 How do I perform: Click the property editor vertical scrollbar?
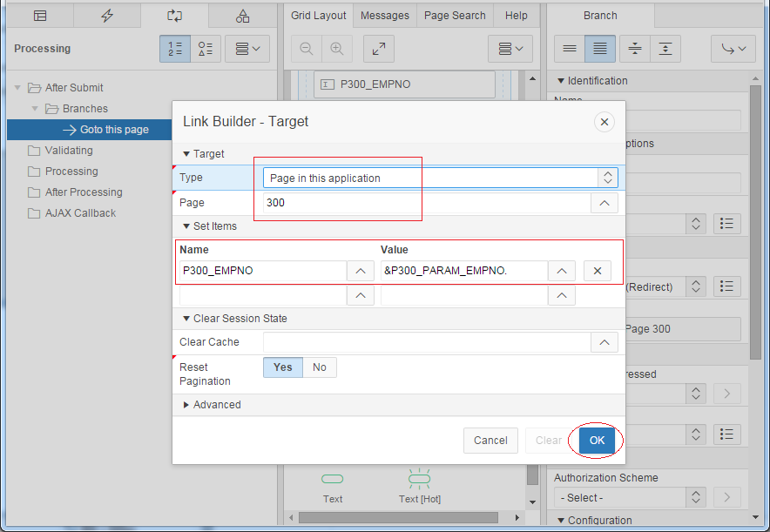(x=755, y=222)
